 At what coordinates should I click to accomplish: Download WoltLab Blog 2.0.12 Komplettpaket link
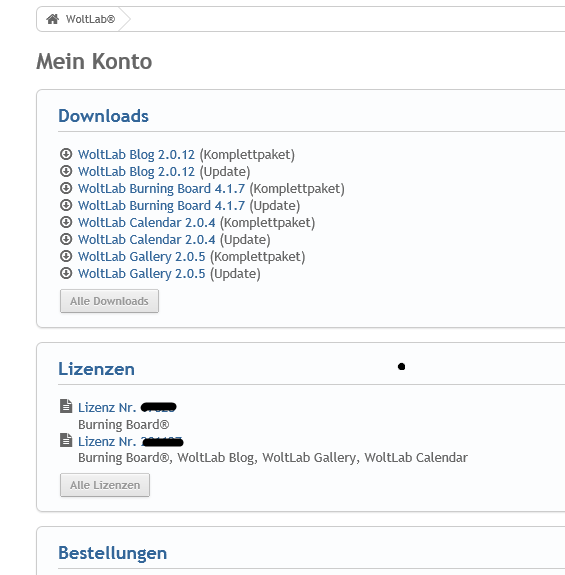pos(136,154)
